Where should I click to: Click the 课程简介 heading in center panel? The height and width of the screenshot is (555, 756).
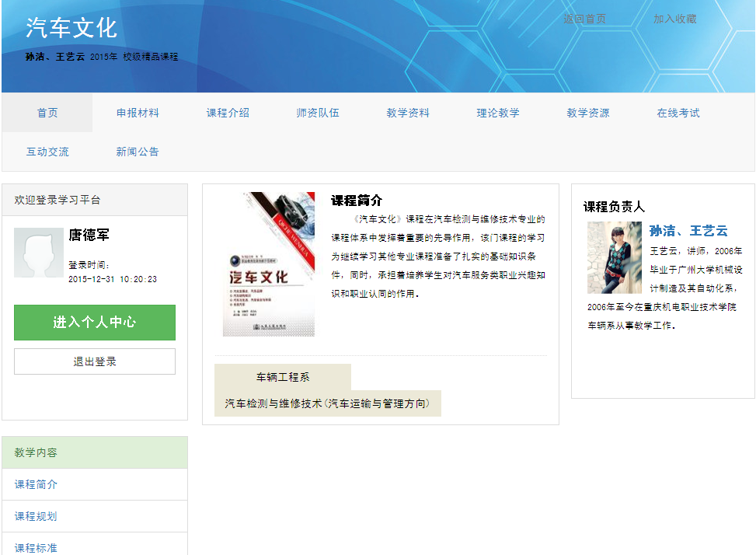[357, 200]
